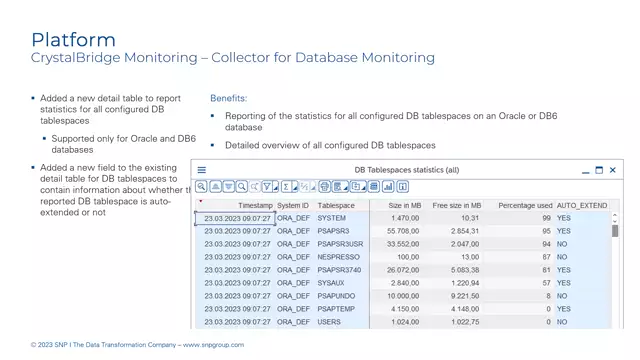Sort table in descending order
Viewport: 640px width, 360px height.
[229, 187]
